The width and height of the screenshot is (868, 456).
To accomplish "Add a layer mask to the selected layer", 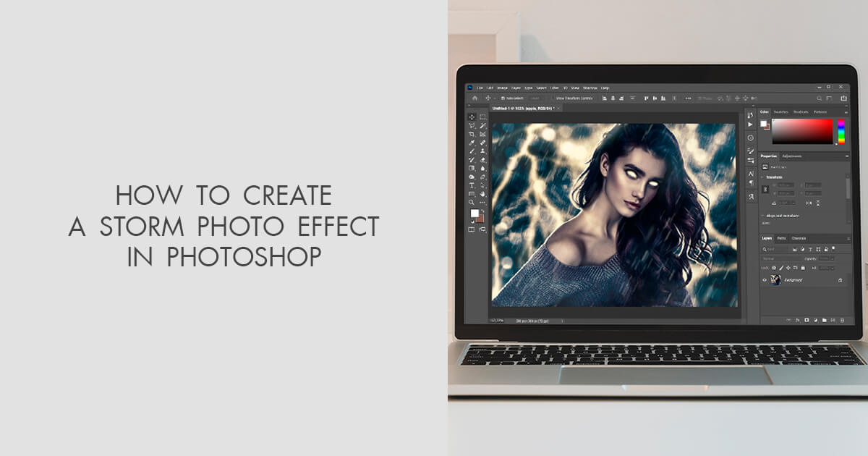I will pyautogui.click(x=807, y=320).
